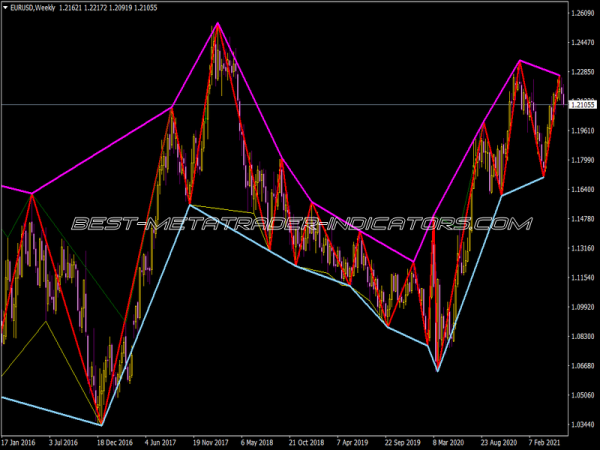Click the 18 Dec 2016 date label

[x=114, y=443]
